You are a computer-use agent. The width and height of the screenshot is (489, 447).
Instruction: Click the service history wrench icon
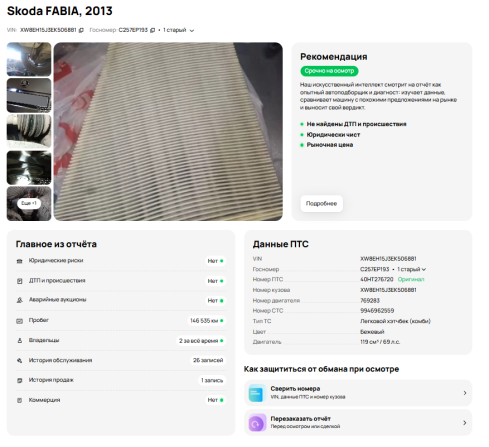click(20, 360)
